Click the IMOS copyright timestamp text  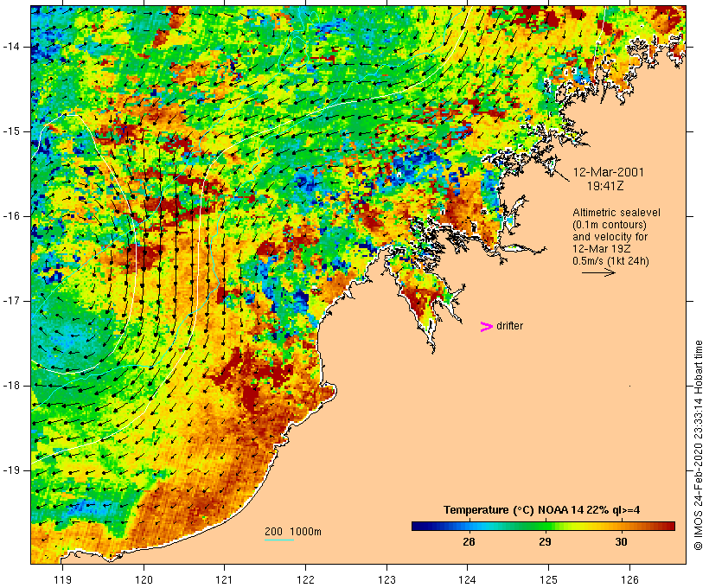698,445
